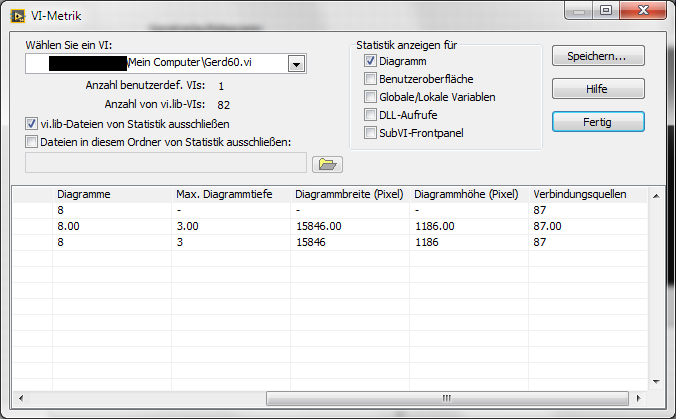The height and width of the screenshot is (419, 676).
Task: Select the Diagrammbreite (Pixel) column header
Action: coord(350,194)
